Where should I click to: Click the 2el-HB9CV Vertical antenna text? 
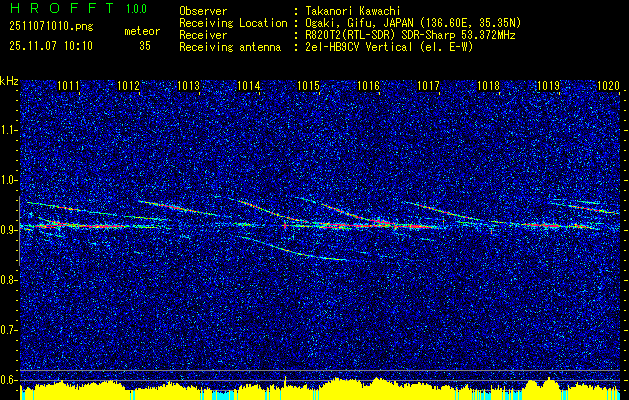[x=390, y=47]
